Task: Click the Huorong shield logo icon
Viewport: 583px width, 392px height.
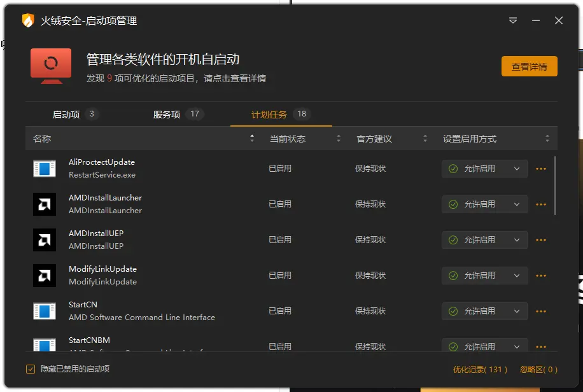Action: coord(28,20)
